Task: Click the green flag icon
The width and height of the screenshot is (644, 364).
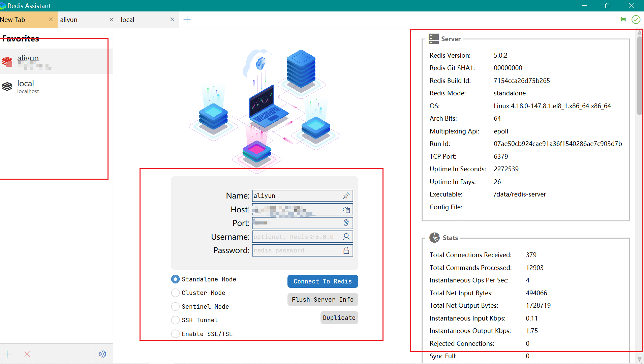Action: [623, 20]
